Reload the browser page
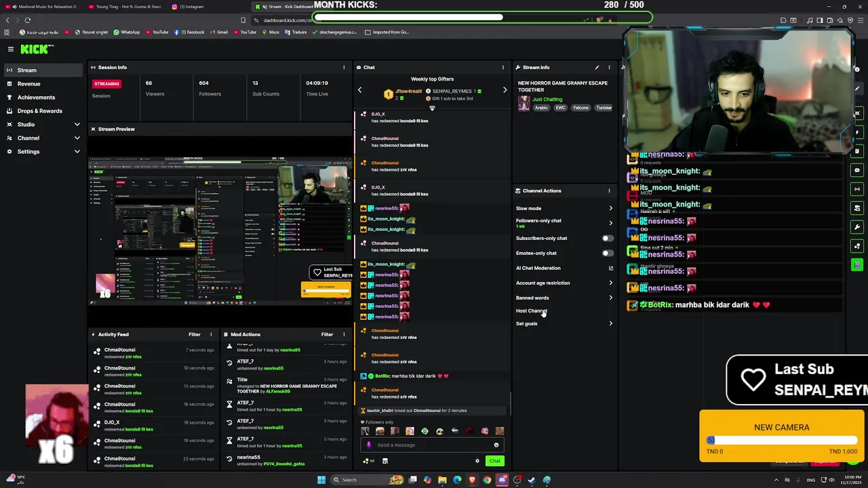The image size is (868, 488). (x=28, y=20)
